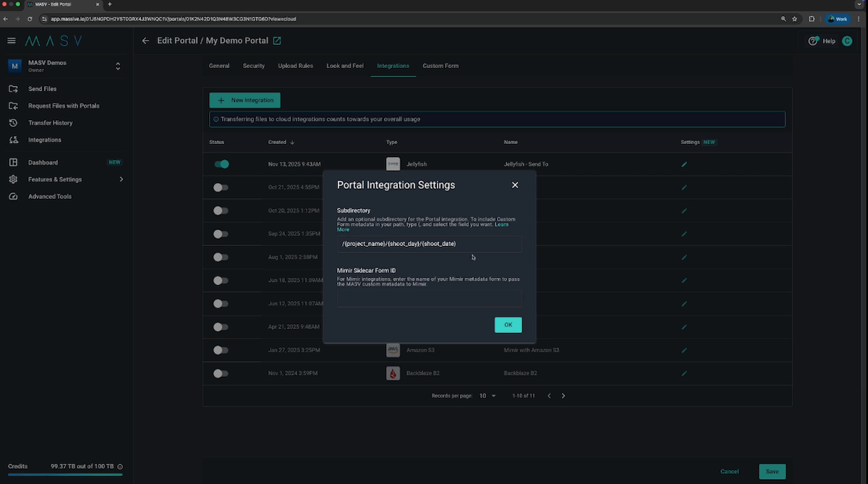Edit the Jellyfish integration with the pencil icon
The width and height of the screenshot is (868, 484).
click(x=684, y=164)
